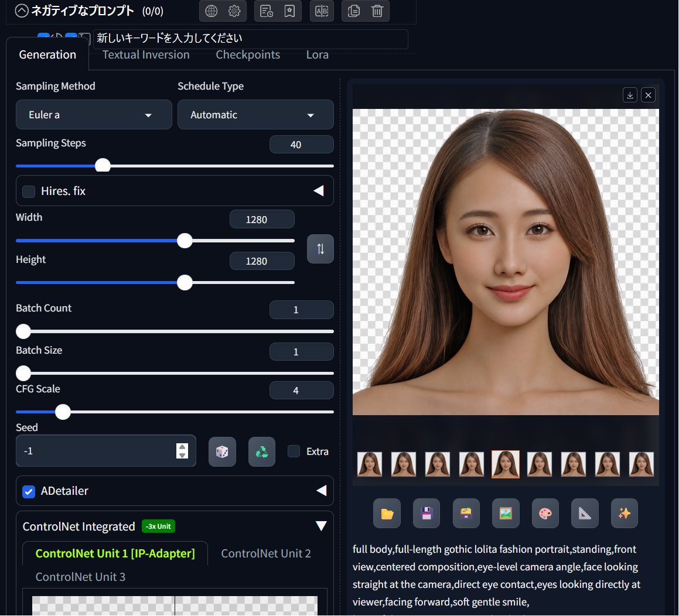Switch to the Generation tab
The image size is (679, 616).
pyautogui.click(x=47, y=54)
